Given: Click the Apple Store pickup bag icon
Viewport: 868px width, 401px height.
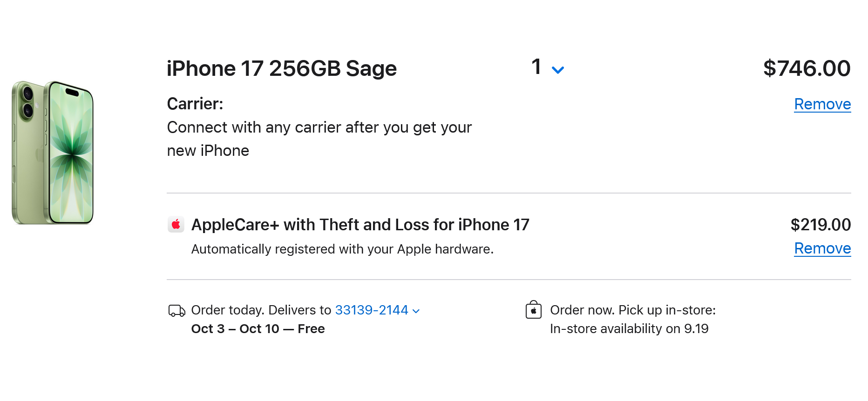Looking at the screenshot, I should tap(534, 310).
